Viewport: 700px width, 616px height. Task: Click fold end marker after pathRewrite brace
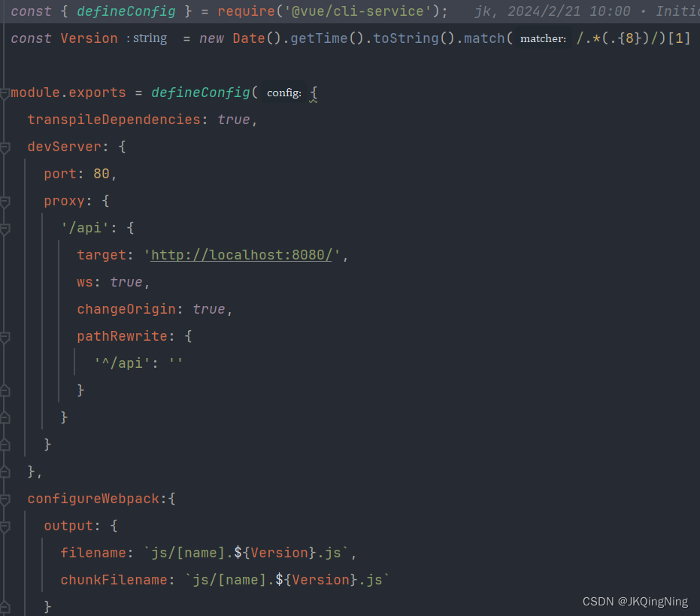(x=5, y=391)
